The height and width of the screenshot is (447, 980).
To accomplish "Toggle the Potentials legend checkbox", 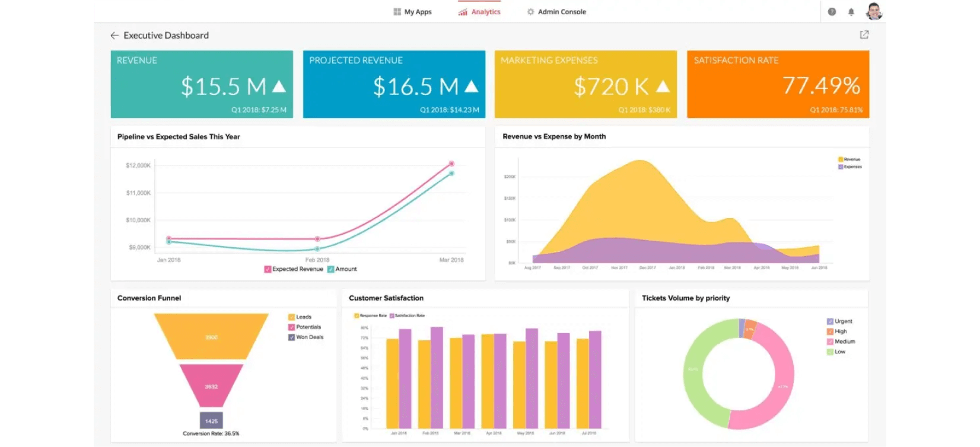I will (291, 327).
